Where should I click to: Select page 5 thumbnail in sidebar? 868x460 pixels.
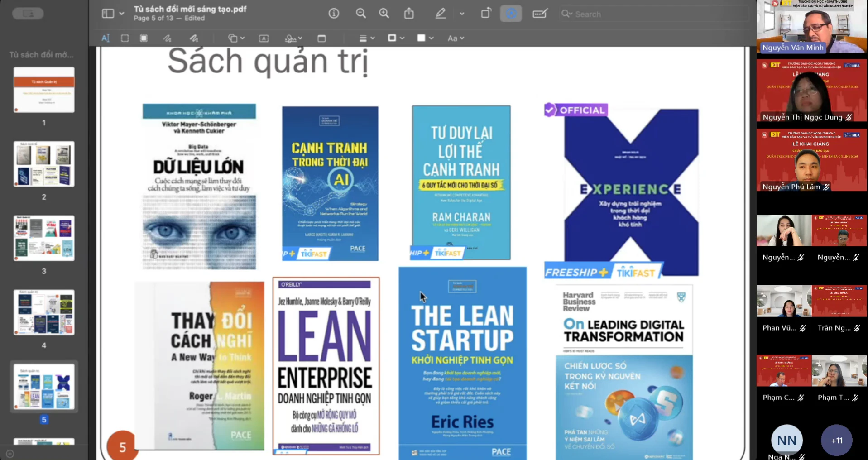coord(44,387)
